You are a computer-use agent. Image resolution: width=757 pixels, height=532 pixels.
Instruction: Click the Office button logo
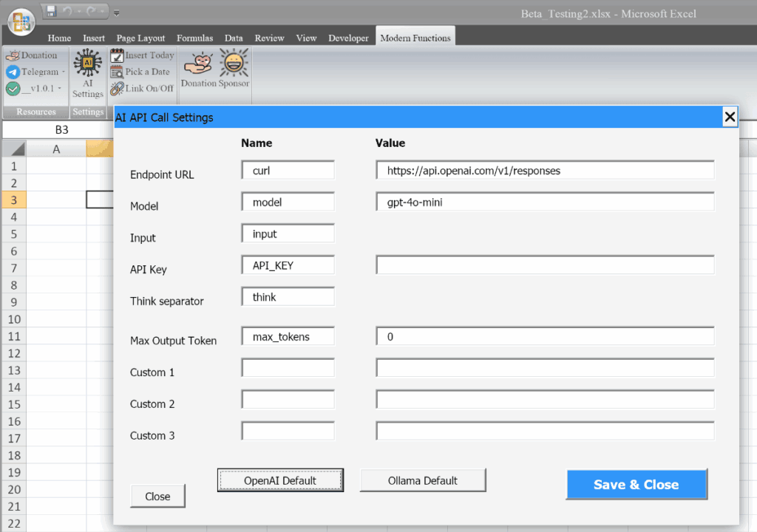click(21, 21)
